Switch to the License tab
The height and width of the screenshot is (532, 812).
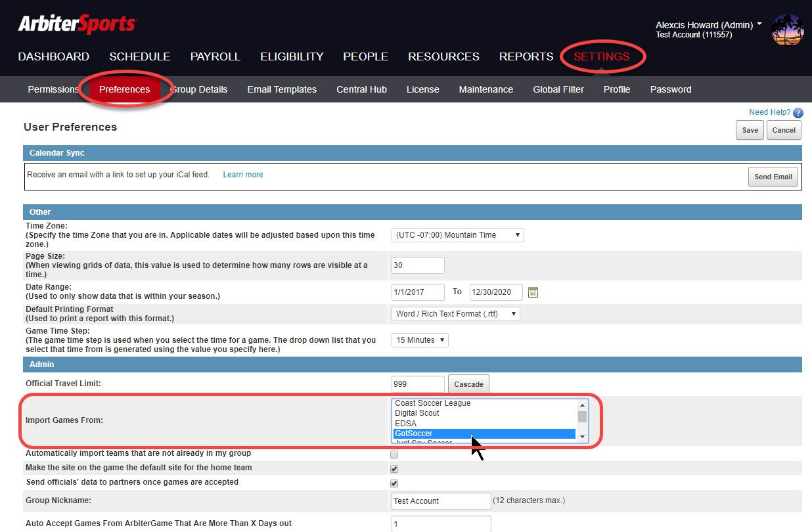point(423,89)
